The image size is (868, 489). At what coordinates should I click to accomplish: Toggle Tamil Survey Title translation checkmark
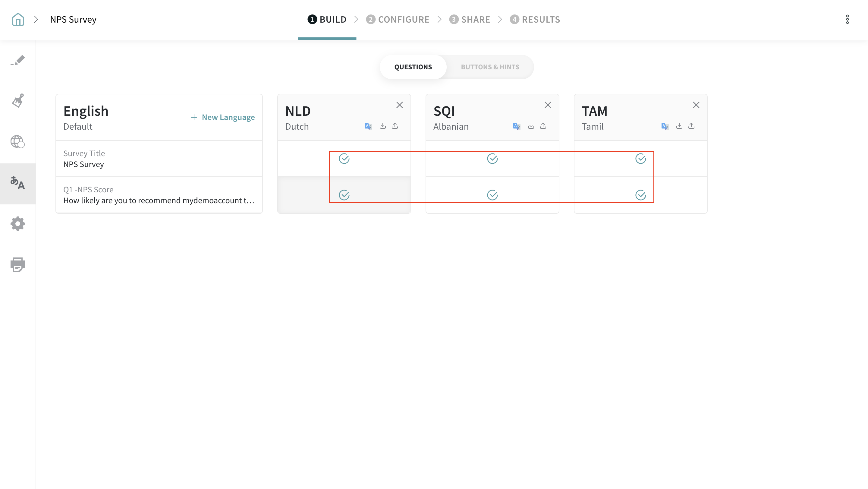[640, 158]
